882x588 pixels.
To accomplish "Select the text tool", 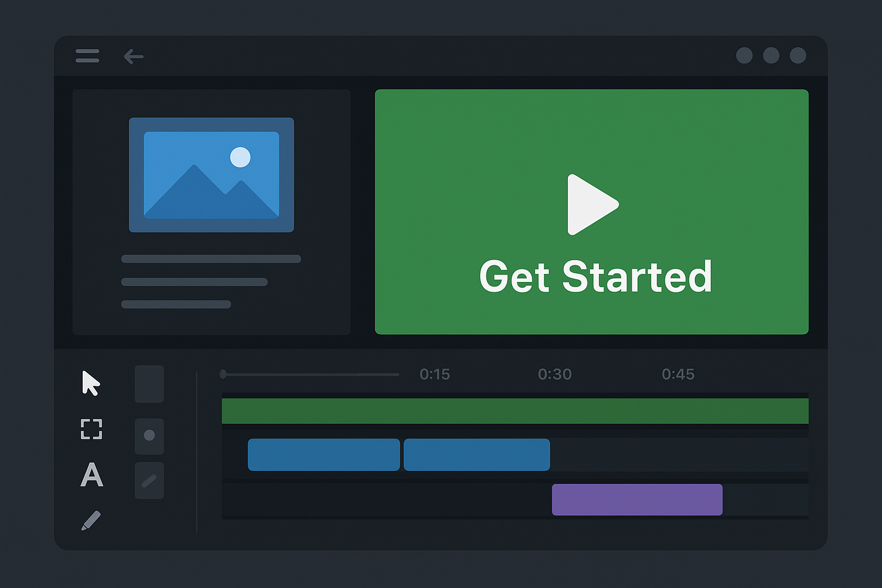I will [92, 475].
